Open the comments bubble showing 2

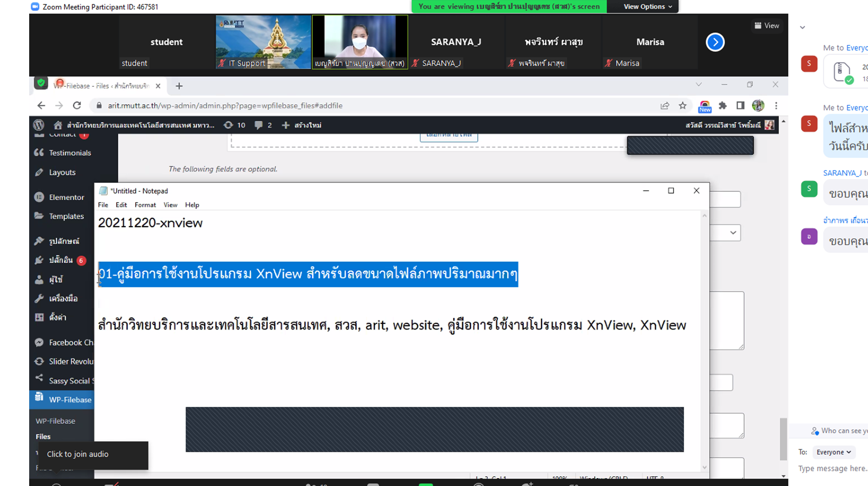pos(258,125)
